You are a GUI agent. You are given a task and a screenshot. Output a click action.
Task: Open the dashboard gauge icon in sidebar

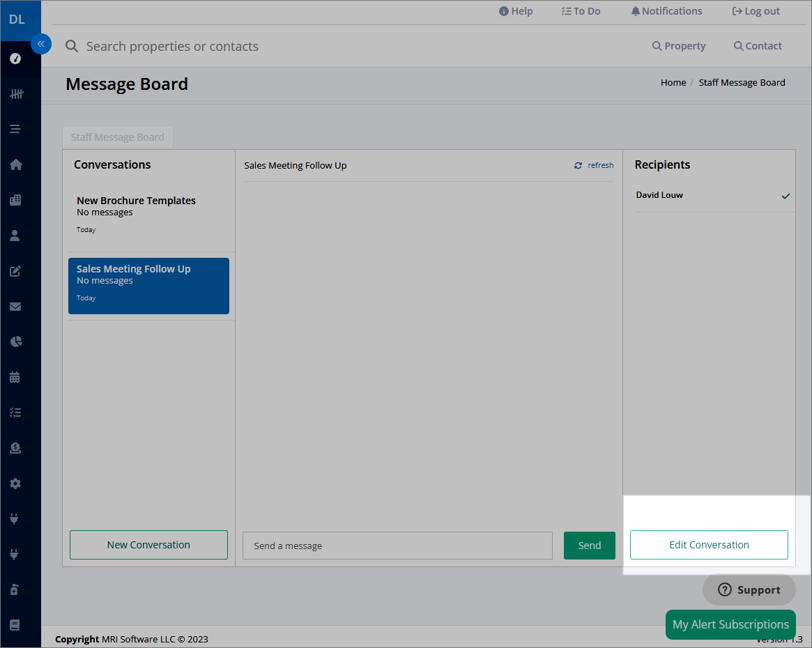[x=15, y=59]
